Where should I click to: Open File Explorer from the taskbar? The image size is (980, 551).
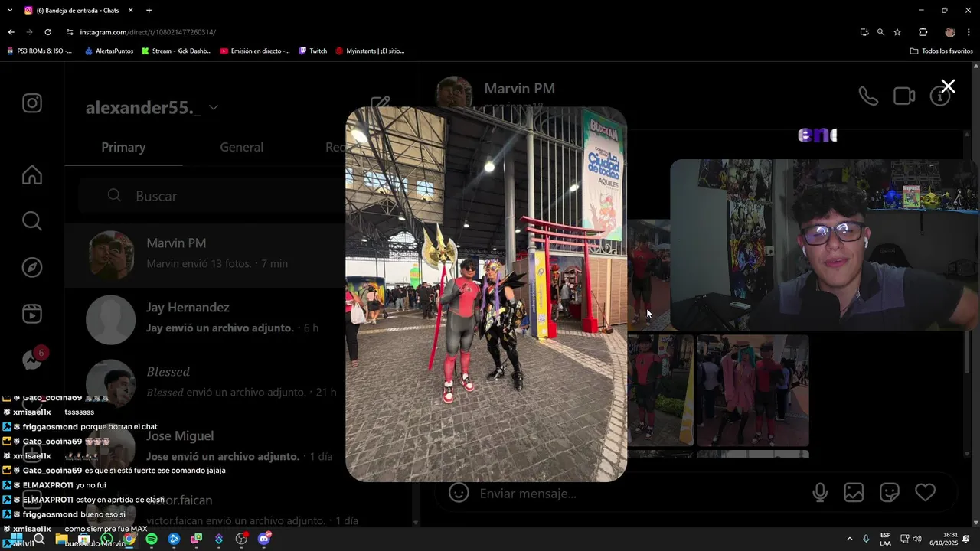[x=61, y=539]
